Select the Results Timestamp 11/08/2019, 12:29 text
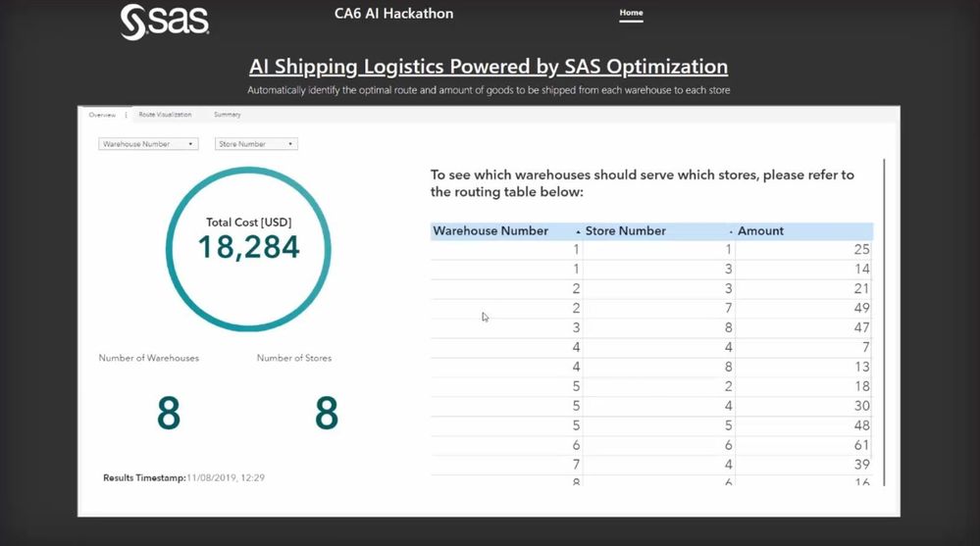Screen dimensions: 980x546 (183, 478)
